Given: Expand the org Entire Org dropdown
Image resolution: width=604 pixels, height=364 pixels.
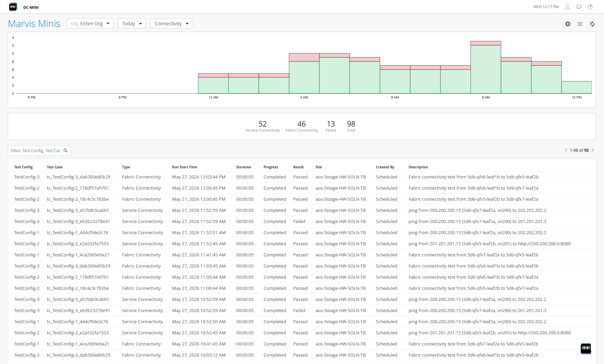Looking at the screenshot, I should [x=90, y=23].
